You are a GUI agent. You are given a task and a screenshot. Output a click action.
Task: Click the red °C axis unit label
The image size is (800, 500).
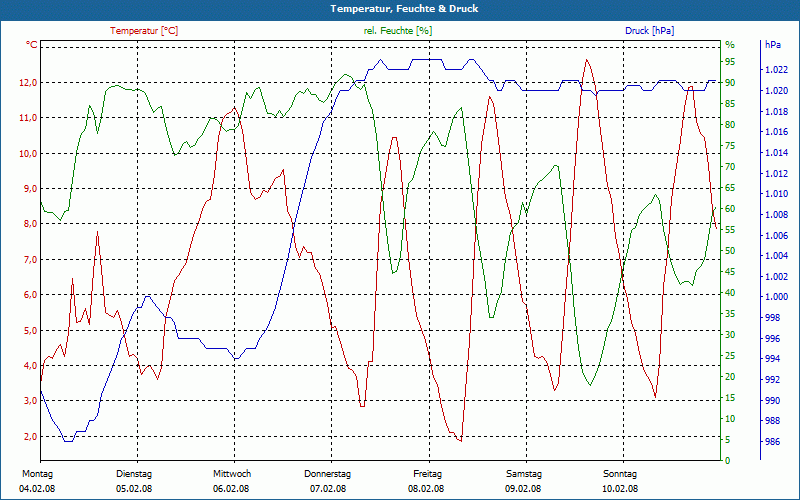(32, 45)
